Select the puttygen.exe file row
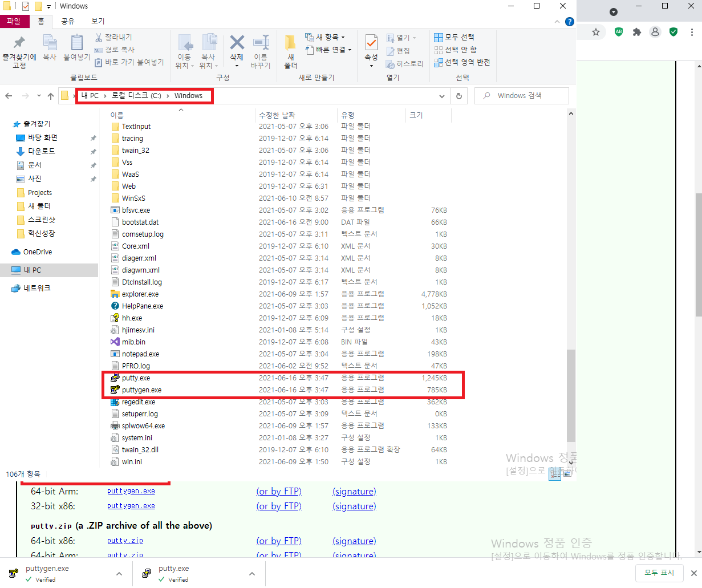Screen dimensions: 702x588 (279, 390)
